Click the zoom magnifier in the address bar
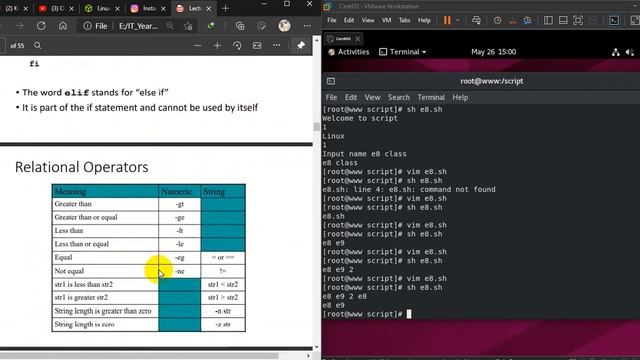 pyautogui.click(x=170, y=26)
